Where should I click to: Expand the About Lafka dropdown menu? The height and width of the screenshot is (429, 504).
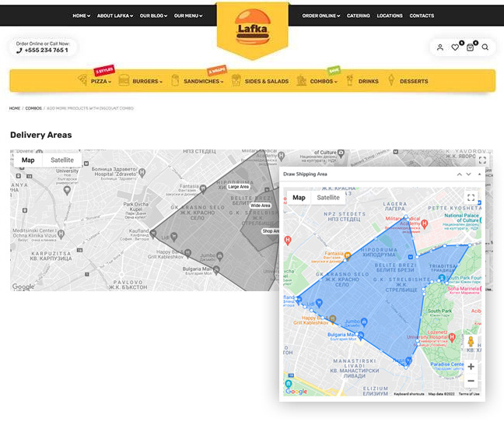(x=114, y=16)
